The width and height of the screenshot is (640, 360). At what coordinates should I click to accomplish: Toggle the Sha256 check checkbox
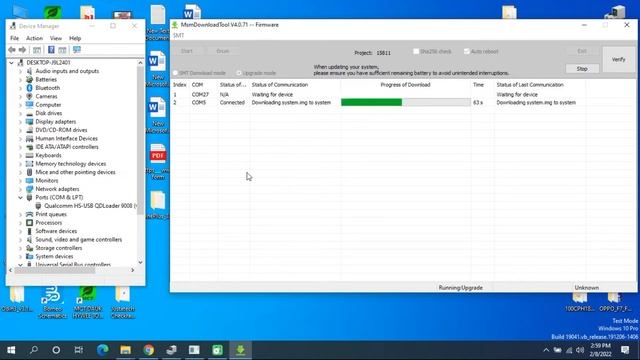click(416, 51)
